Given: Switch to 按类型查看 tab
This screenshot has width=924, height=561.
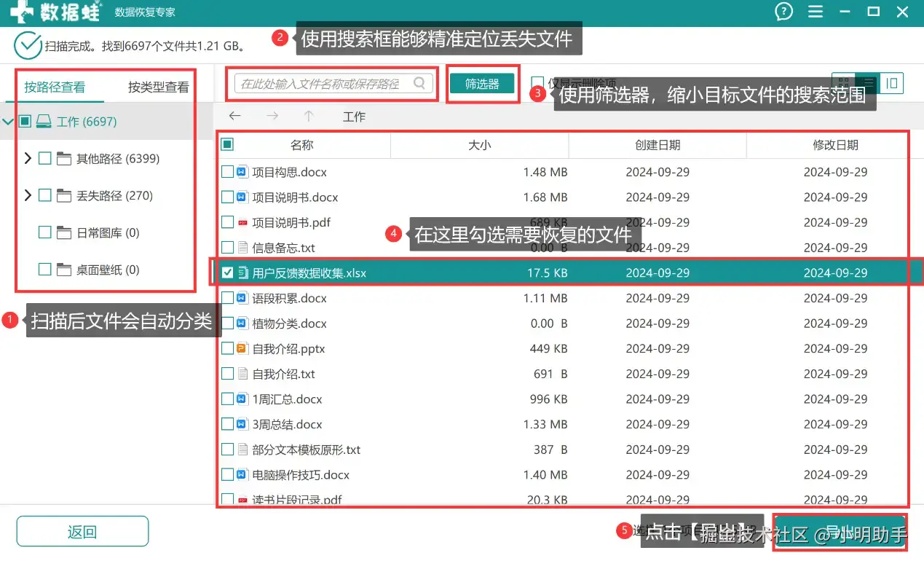Looking at the screenshot, I should tap(158, 87).
